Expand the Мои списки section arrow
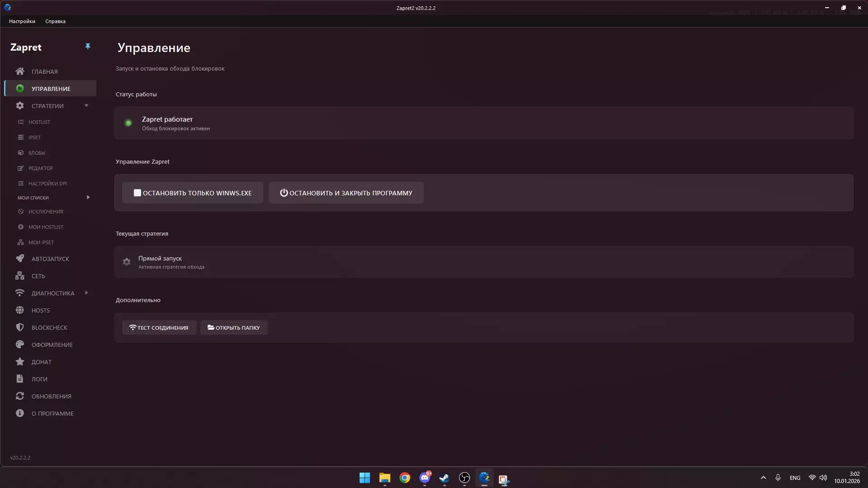 point(88,198)
